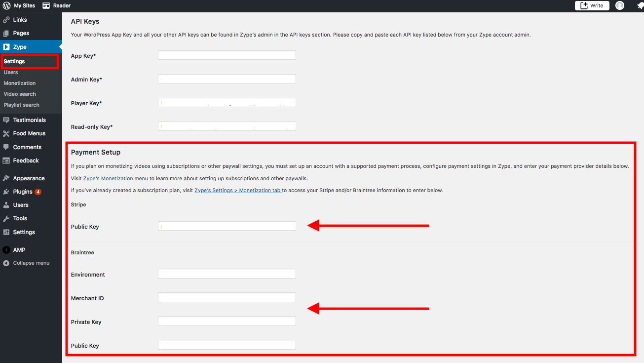
Task: Click the WordPress logo icon
Action: pos(6,5)
